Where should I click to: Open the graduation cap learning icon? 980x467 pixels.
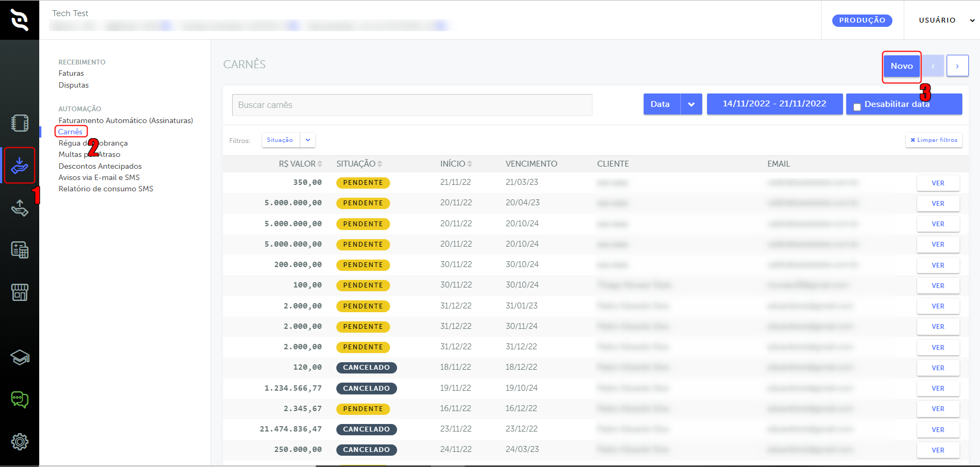pyautogui.click(x=20, y=357)
